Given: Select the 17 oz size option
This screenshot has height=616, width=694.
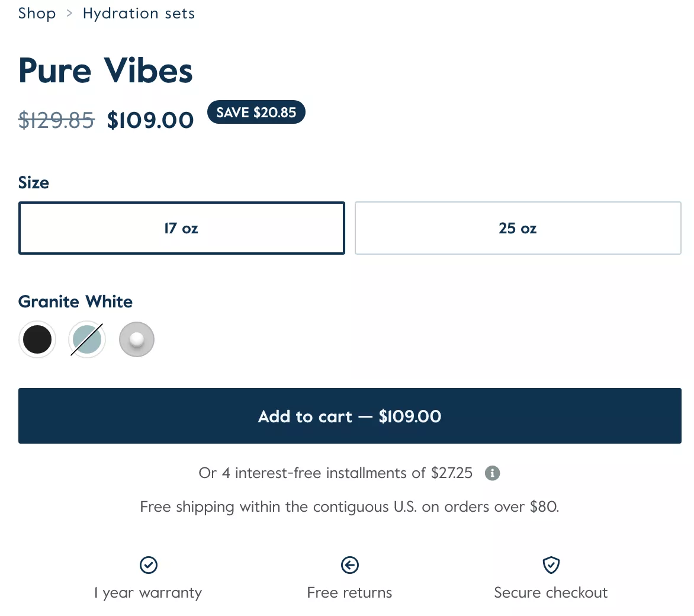Looking at the screenshot, I should point(181,229).
